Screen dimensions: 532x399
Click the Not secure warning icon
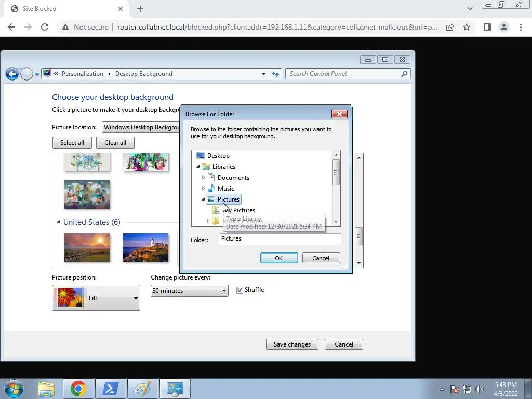(65, 27)
